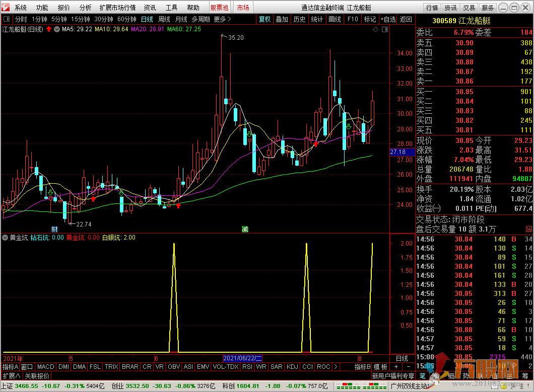Viewport: 534px width, 392px height.
Task: Open F10 company info
Action: click(x=353, y=19)
